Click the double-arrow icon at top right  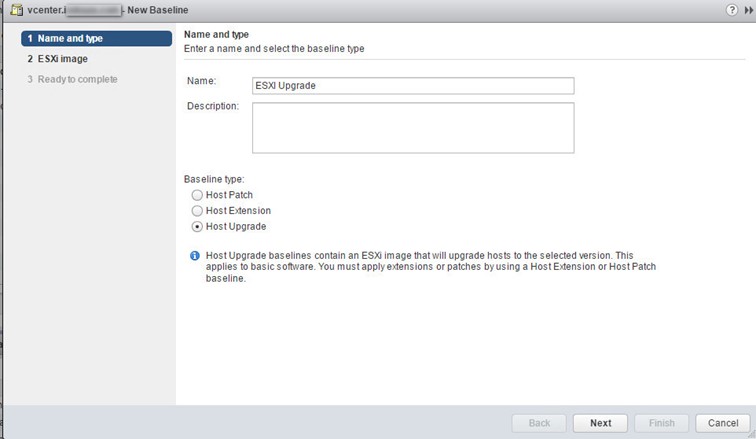(x=748, y=10)
